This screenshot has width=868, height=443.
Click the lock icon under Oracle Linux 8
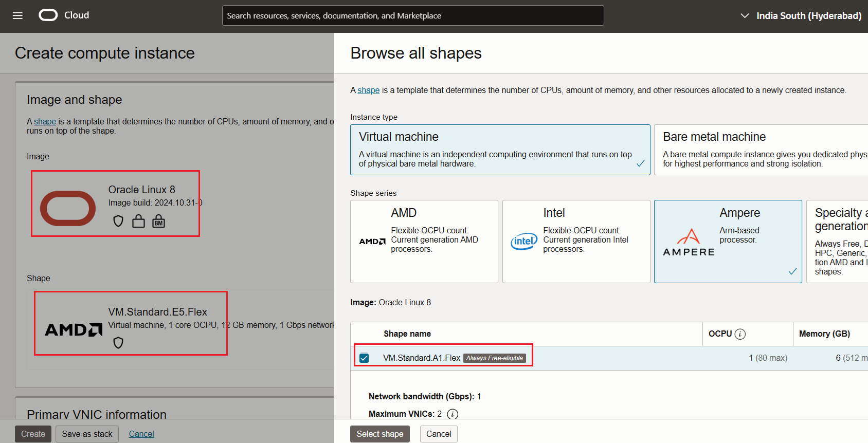[138, 221]
